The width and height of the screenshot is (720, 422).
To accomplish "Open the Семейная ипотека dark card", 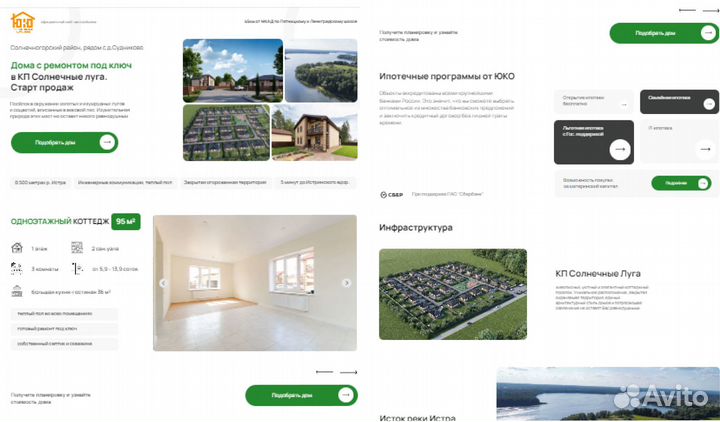I will click(x=679, y=101).
